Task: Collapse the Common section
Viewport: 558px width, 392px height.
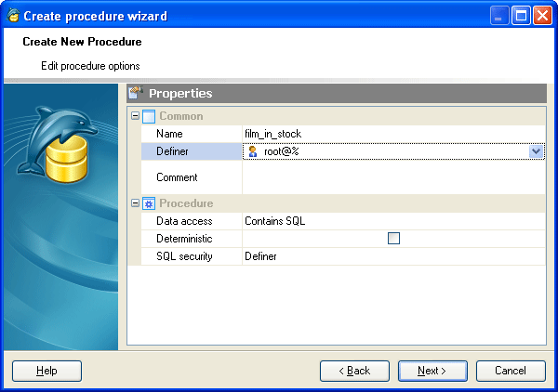Action: coord(135,116)
